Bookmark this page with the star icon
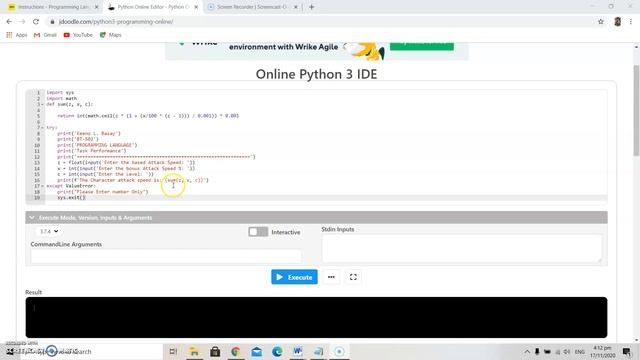This screenshot has width=640, height=360. click(601, 22)
